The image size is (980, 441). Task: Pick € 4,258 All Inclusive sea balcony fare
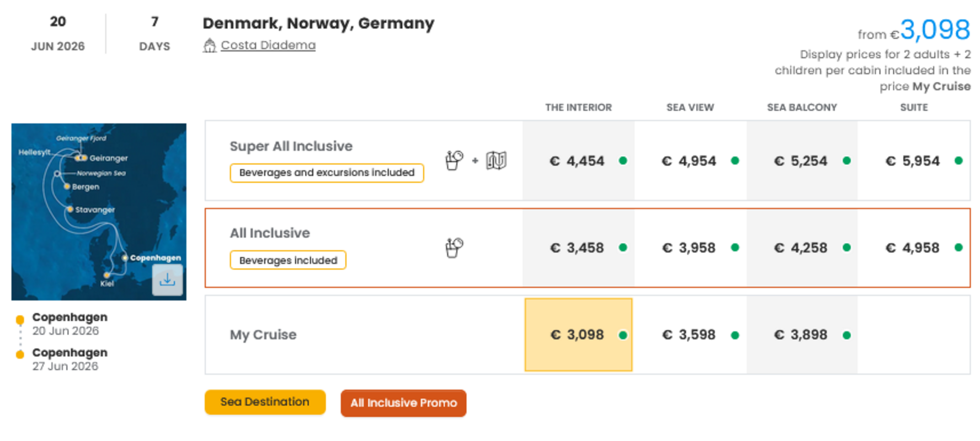(801, 248)
